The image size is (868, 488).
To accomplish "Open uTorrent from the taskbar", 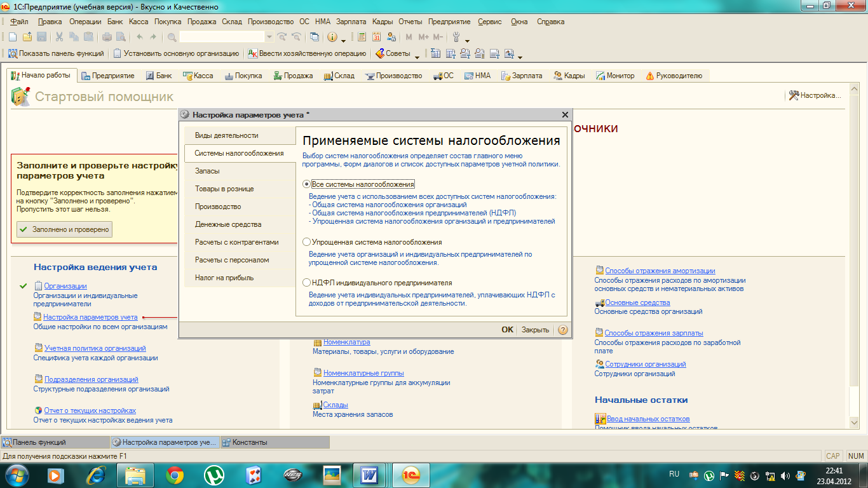I will click(214, 475).
